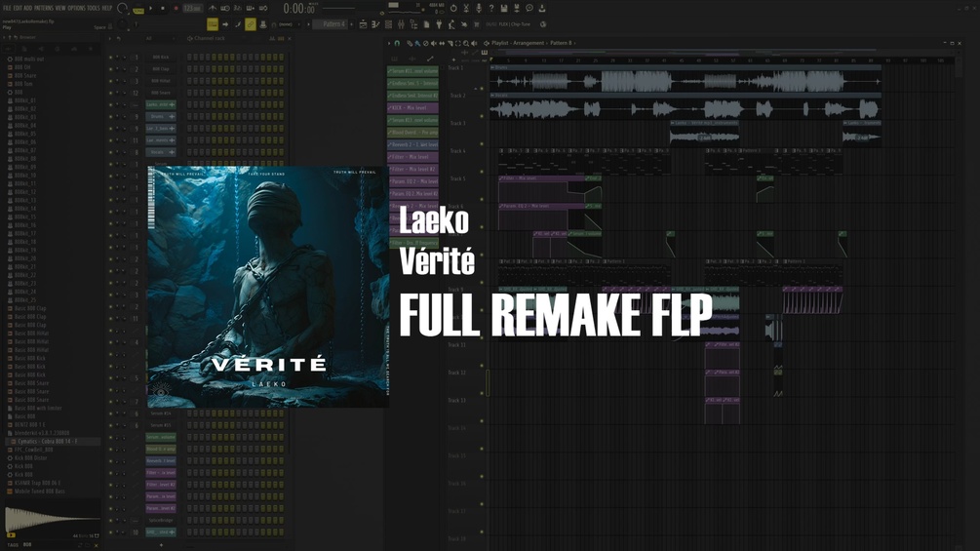
Task: Mute the Drums channel LED
Action: point(110,117)
